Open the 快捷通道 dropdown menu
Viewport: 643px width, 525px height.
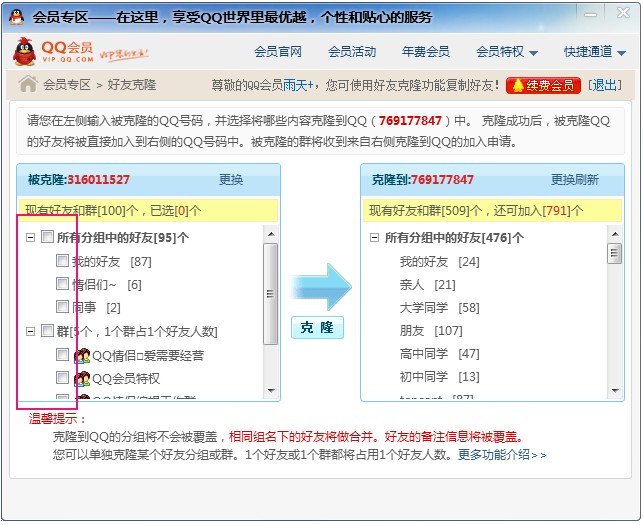click(595, 52)
